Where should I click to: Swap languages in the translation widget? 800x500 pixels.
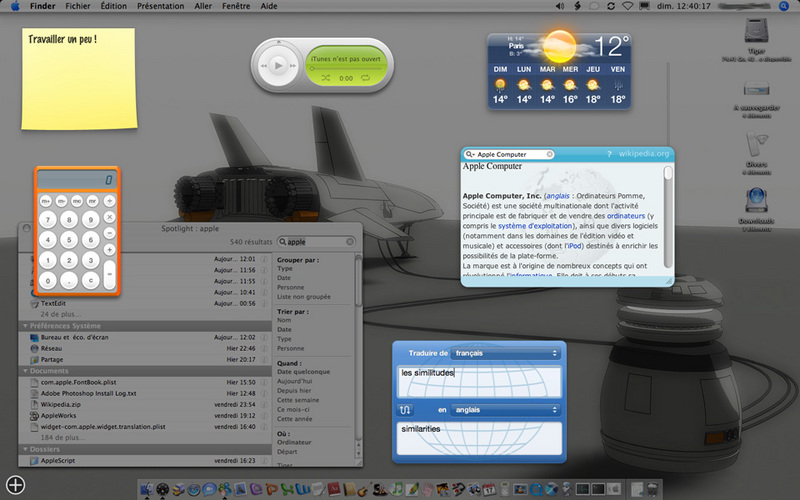pyautogui.click(x=405, y=410)
